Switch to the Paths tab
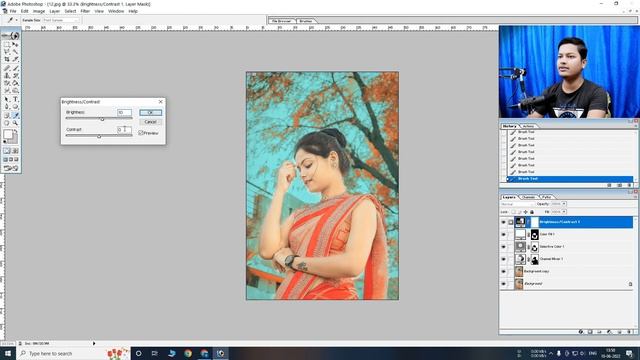 tap(547, 197)
